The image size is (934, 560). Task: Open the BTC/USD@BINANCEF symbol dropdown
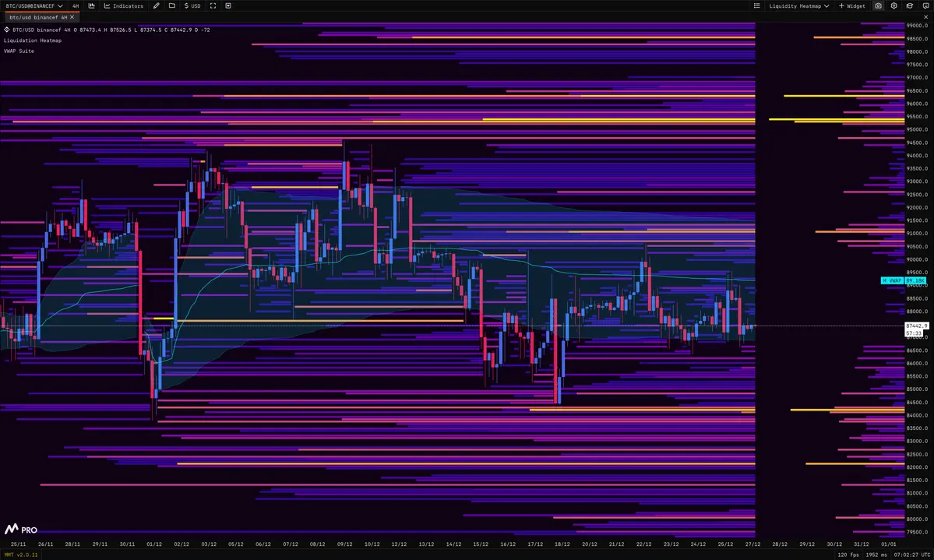(x=34, y=6)
